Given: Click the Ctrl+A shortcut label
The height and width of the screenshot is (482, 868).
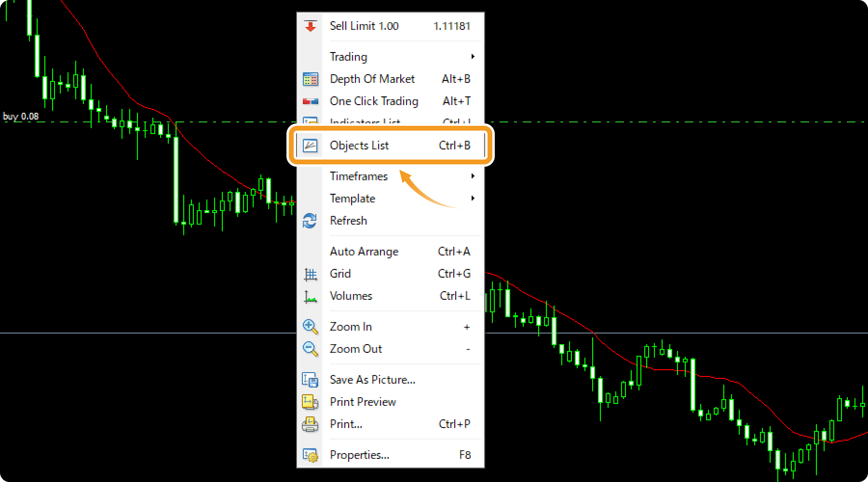Looking at the screenshot, I should coord(454,252).
